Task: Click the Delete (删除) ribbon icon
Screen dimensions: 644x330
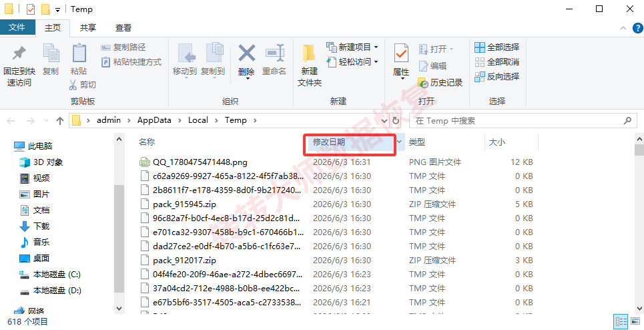Action: tap(246, 53)
